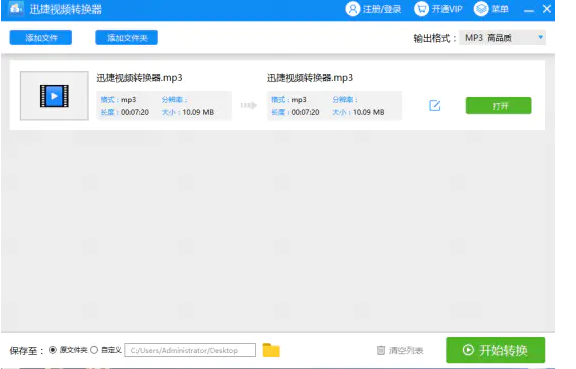This screenshot has height=369, width=576.
Task: Click the video file thumbnail preview
Action: [x=54, y=96]
